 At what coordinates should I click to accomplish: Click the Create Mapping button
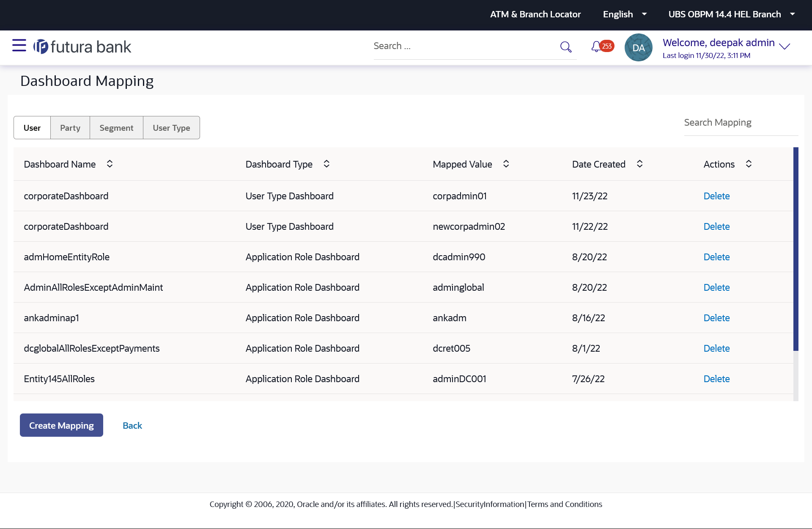[x=61, y=425]
